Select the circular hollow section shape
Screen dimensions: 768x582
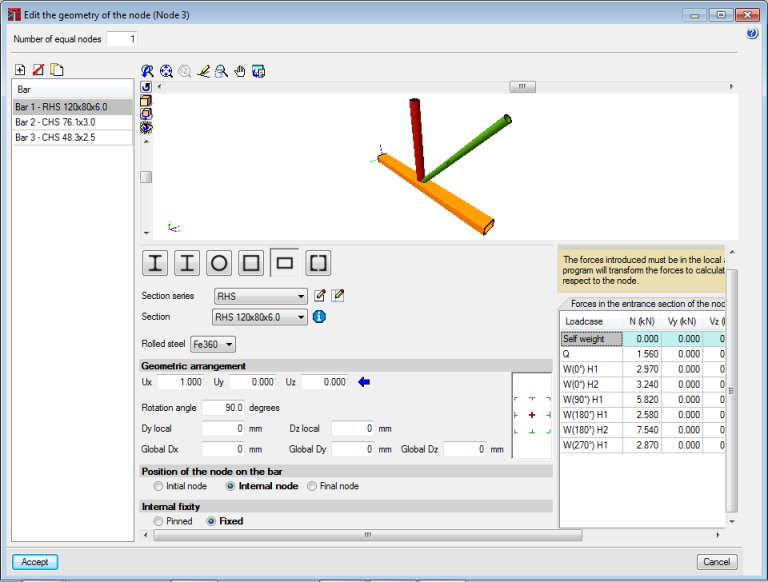(219, 263)
